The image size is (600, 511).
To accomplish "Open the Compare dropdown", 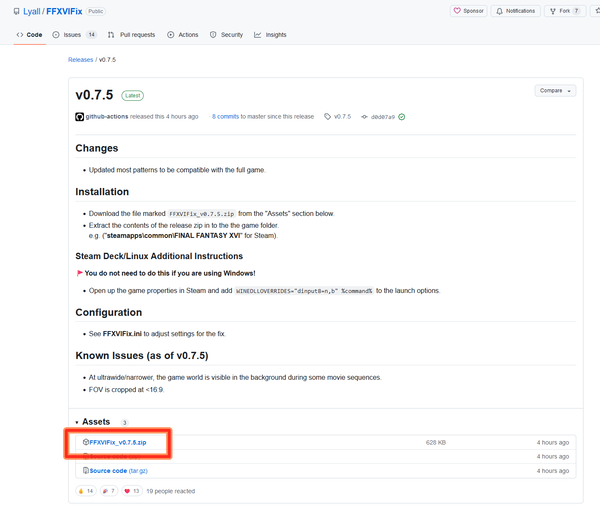I will click(555, 90).
